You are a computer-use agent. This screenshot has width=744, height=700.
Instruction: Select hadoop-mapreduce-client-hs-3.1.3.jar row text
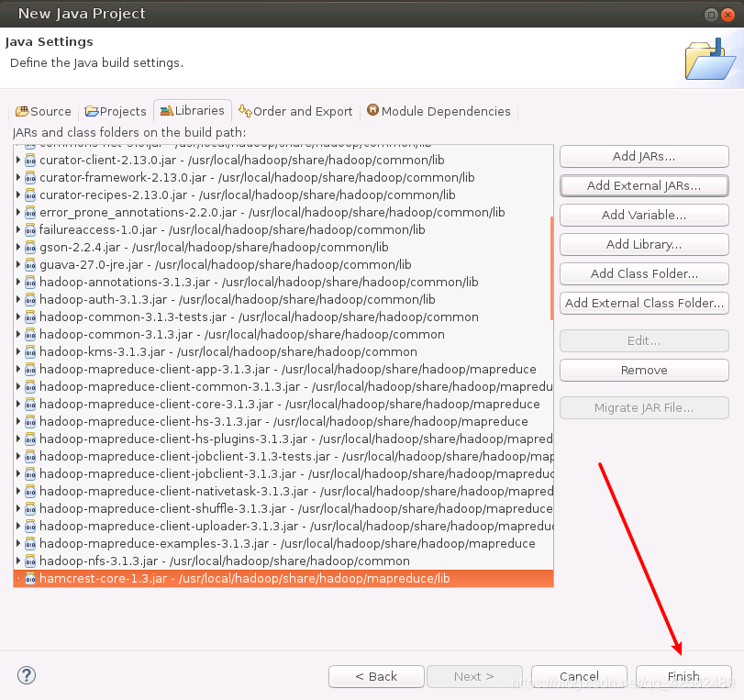pyautogui.click(x=283, y=422)
